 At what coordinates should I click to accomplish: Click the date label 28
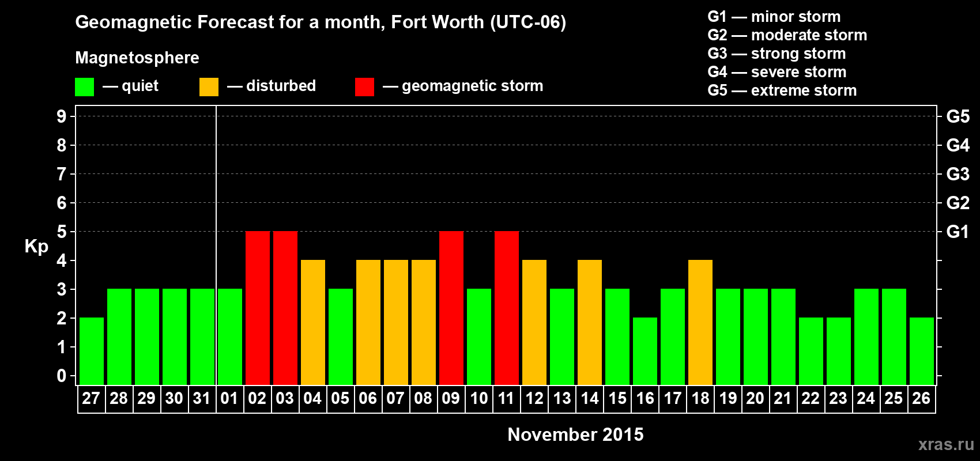click(119, 399)
